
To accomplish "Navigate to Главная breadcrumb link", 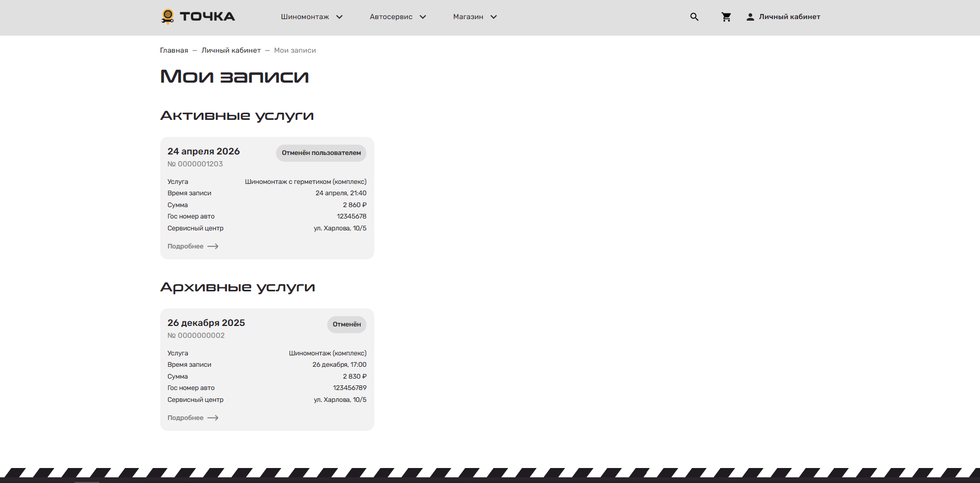I will click(174, 51).
